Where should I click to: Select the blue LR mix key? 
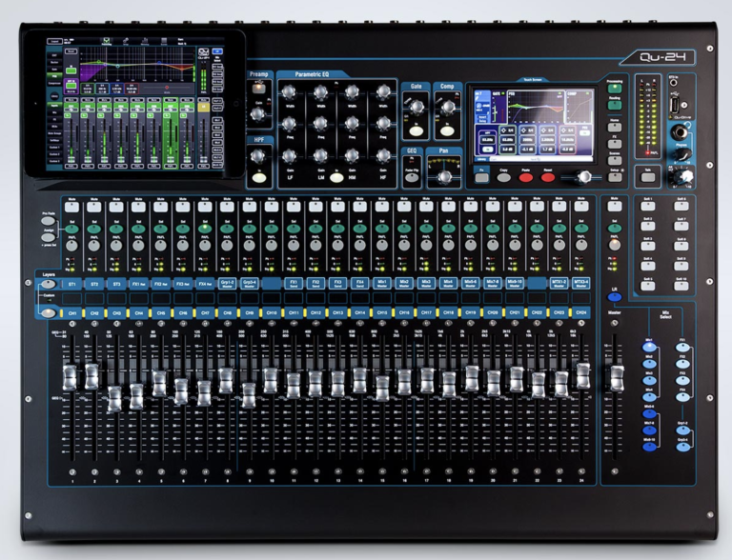point(615,297)
